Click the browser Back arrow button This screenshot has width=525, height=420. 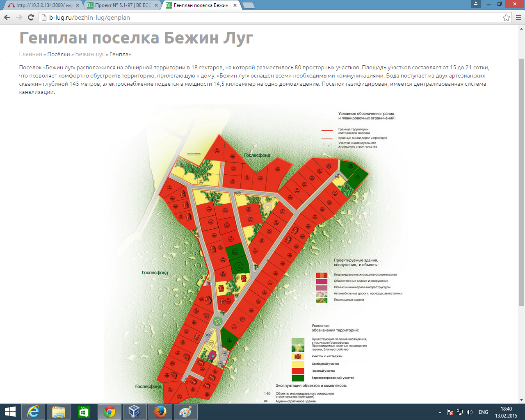[7, 17]
